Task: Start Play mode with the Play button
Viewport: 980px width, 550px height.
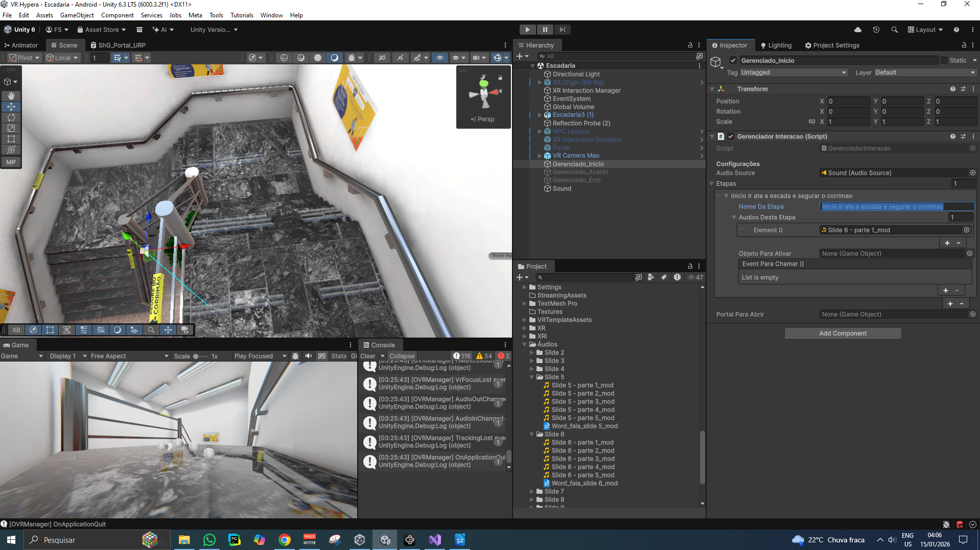Action: tap(528, 30)
